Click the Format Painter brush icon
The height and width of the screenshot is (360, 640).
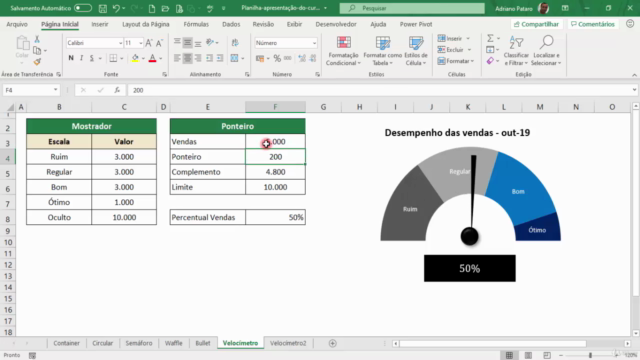pyautogui.click(x=37, y=62)
